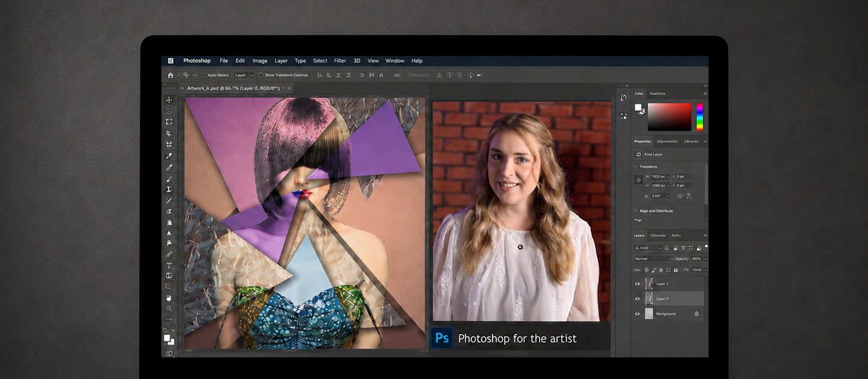The image size is (868, 379).
Task: Select the Eyedropper tool
Action: [169, 156]
